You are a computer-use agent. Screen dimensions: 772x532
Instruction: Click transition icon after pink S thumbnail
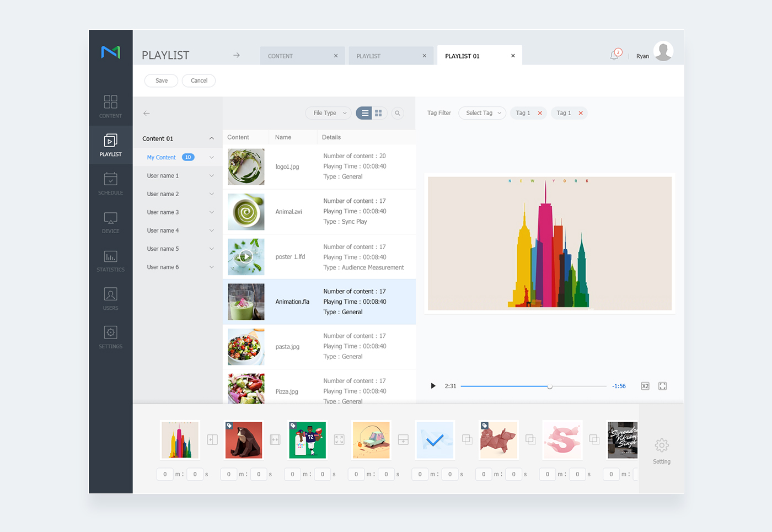[x=594, y=439]
